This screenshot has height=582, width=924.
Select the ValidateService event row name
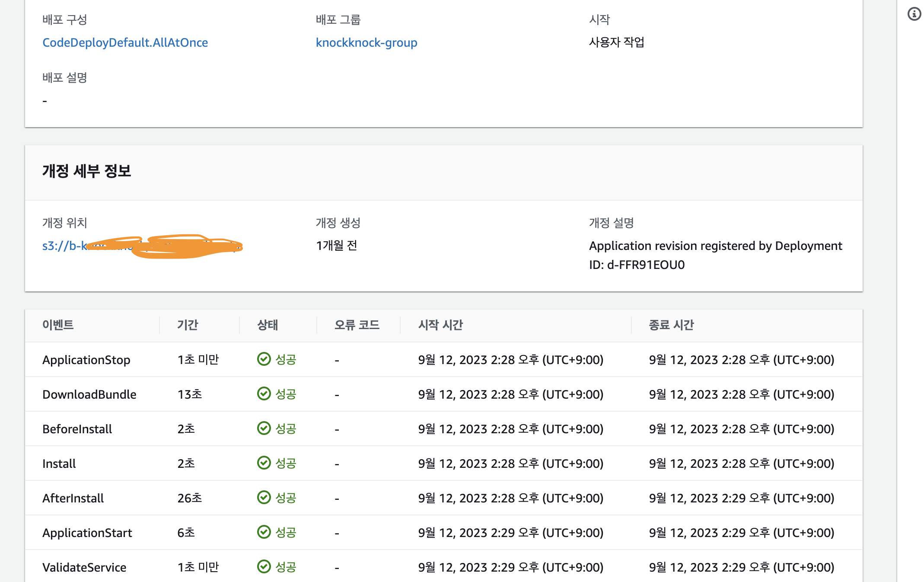84,567
